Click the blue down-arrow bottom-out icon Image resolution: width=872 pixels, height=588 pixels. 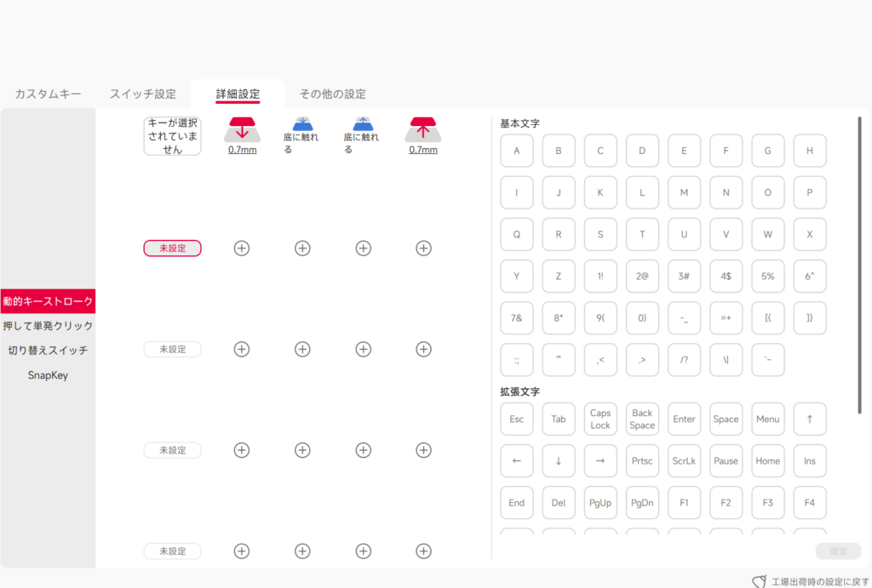(x=302, y=123)
